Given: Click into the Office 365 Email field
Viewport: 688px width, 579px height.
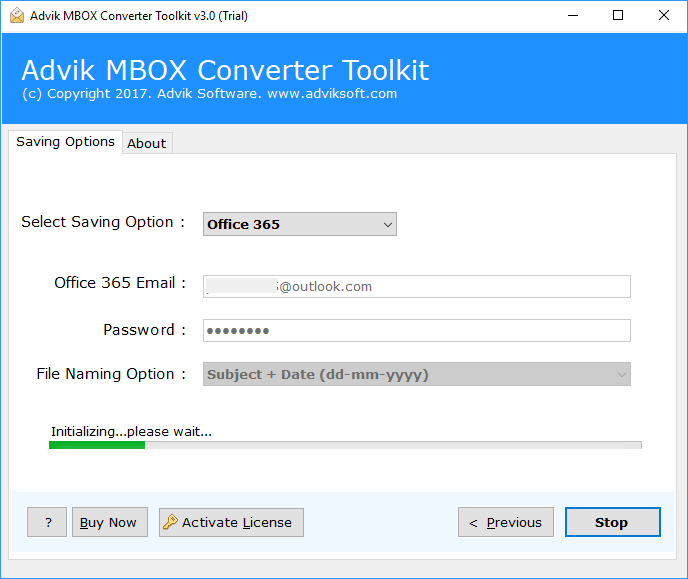Looking at the screenshot, I should click(416, 286).
